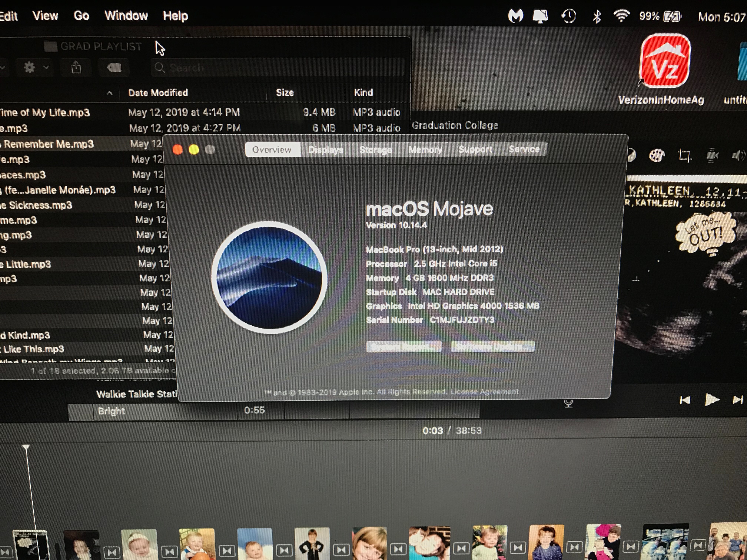Click the voiceover microphone icon
The width and height of the screenshot is (747, 560).
pos(568,403)
